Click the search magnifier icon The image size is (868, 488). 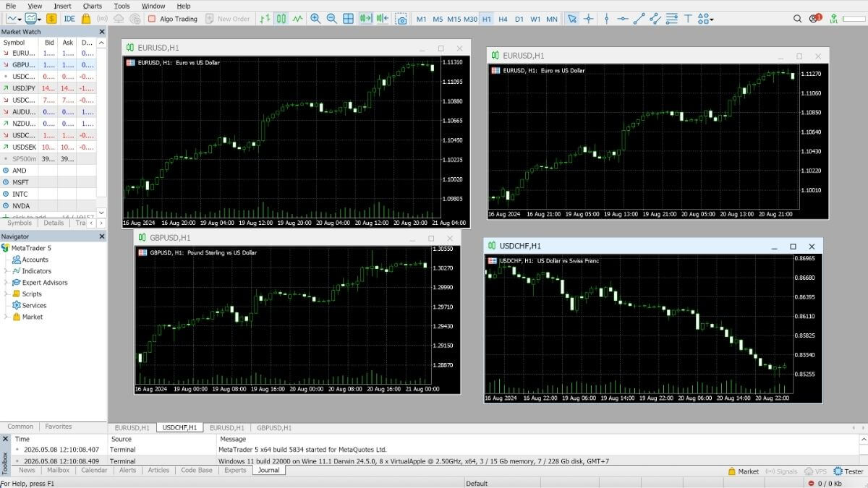(798, 19)
